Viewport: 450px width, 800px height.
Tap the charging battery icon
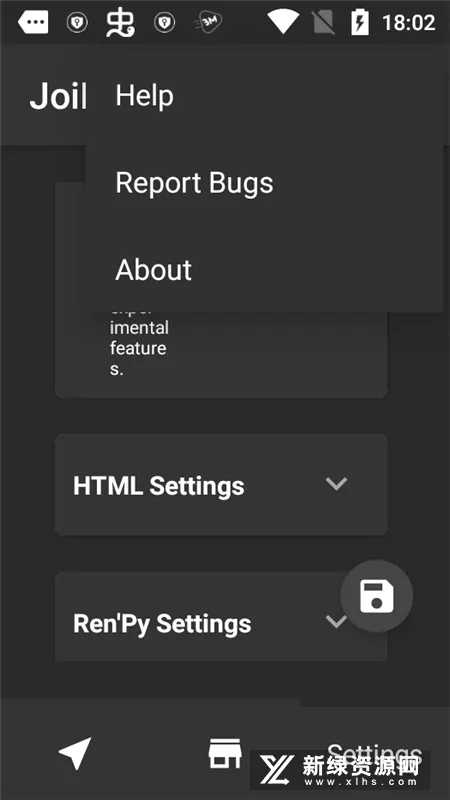[360, 22]
